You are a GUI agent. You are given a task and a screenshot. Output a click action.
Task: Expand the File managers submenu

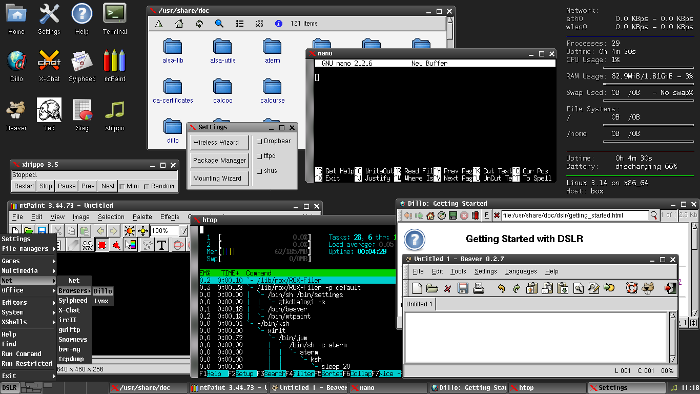[x=28, y=249]
